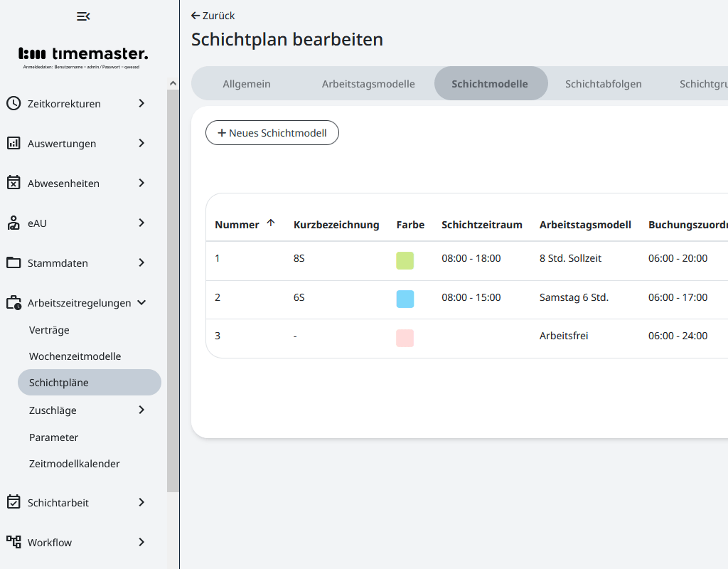
Task: Open the Schichtabfolgen tab
Action: click(604, 84)
